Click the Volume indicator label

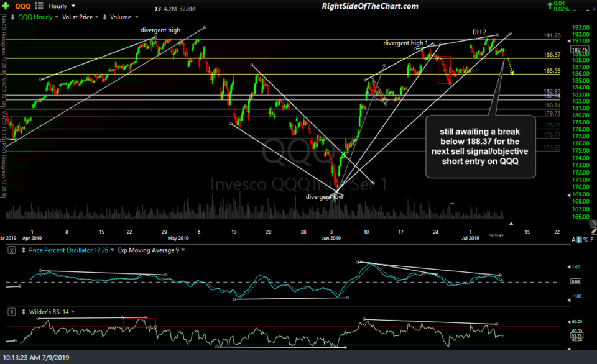pyautogui.click(x=121, y=16)
